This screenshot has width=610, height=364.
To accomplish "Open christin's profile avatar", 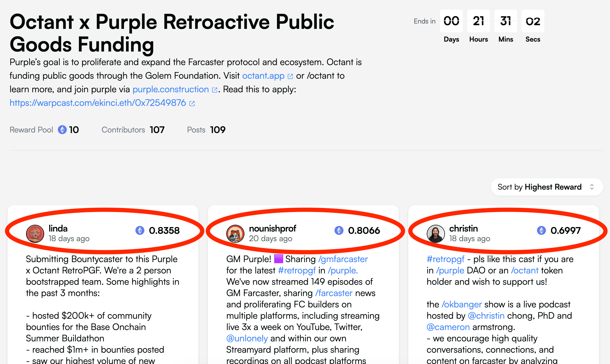I will [436, 233].
